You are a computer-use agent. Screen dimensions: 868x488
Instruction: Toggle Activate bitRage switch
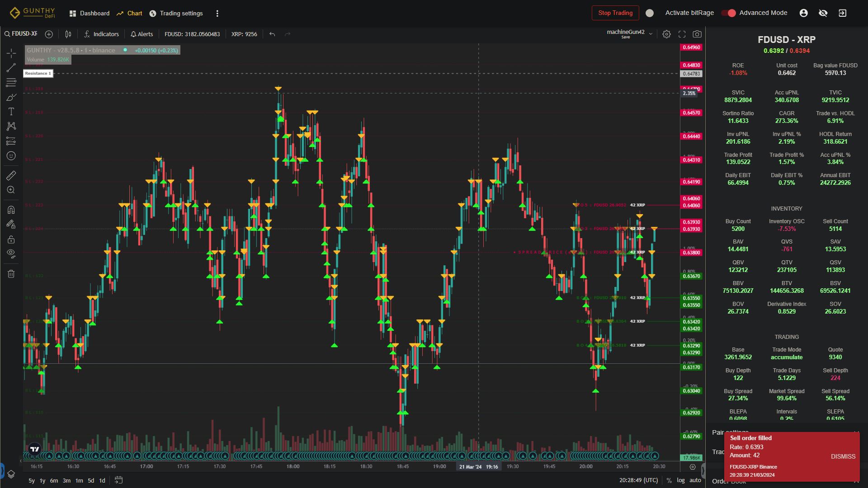[650, 13]
